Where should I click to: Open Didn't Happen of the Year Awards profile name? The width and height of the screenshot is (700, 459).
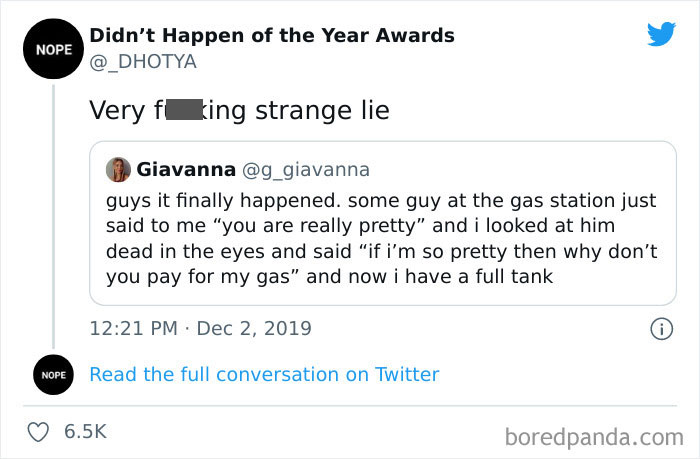pos(272,36)
